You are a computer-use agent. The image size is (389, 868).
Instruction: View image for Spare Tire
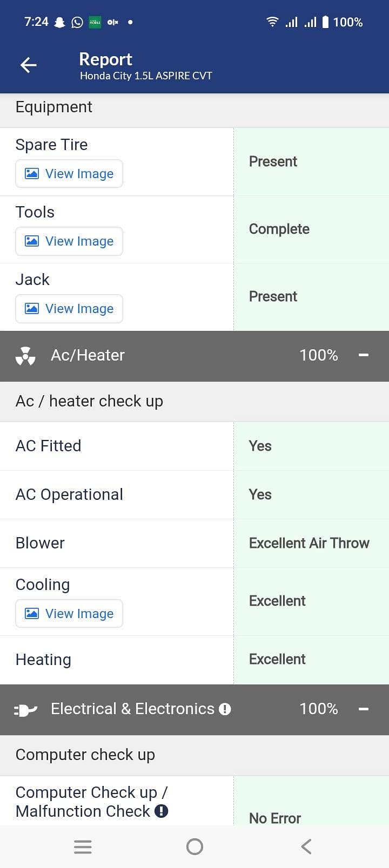(69, 174)
